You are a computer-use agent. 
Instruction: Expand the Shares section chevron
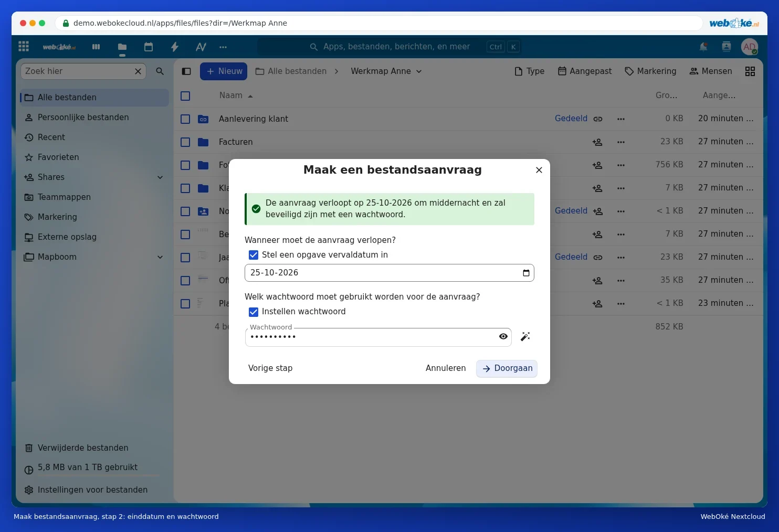(x=160, y=177)
